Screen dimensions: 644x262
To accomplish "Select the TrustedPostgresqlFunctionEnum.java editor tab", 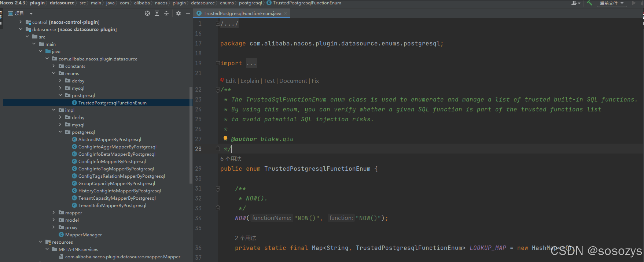I will (242, 13).
